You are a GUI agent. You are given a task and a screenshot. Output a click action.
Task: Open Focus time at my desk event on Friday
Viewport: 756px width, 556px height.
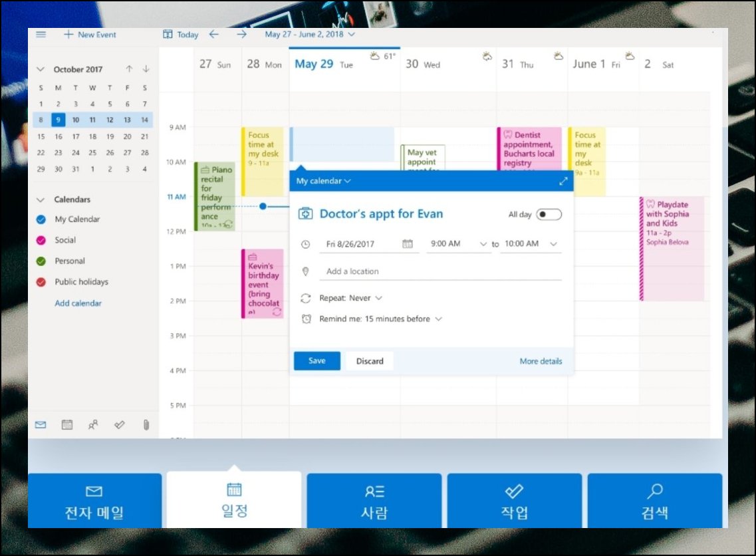(x=586, y=162)
